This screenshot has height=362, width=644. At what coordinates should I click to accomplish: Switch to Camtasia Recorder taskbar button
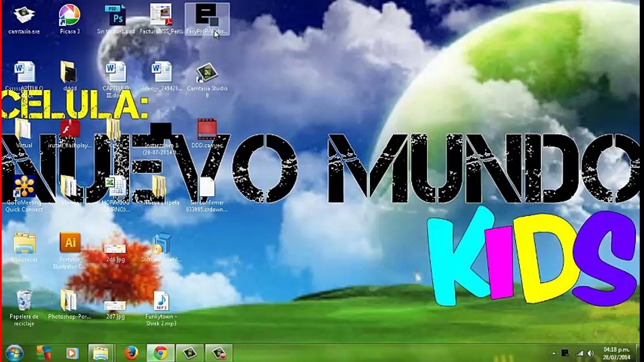(x=219, y=353)
